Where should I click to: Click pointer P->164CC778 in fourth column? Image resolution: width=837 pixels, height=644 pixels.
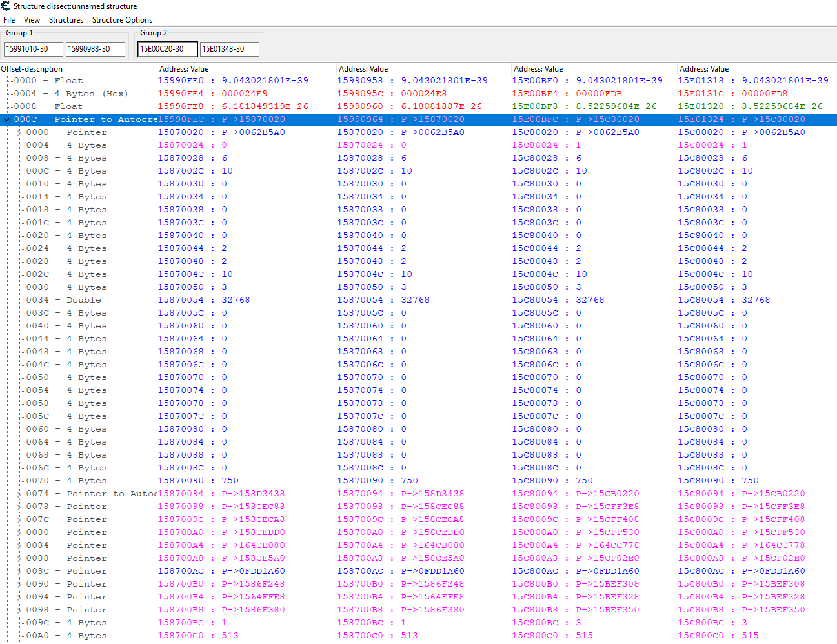[774, 545]
